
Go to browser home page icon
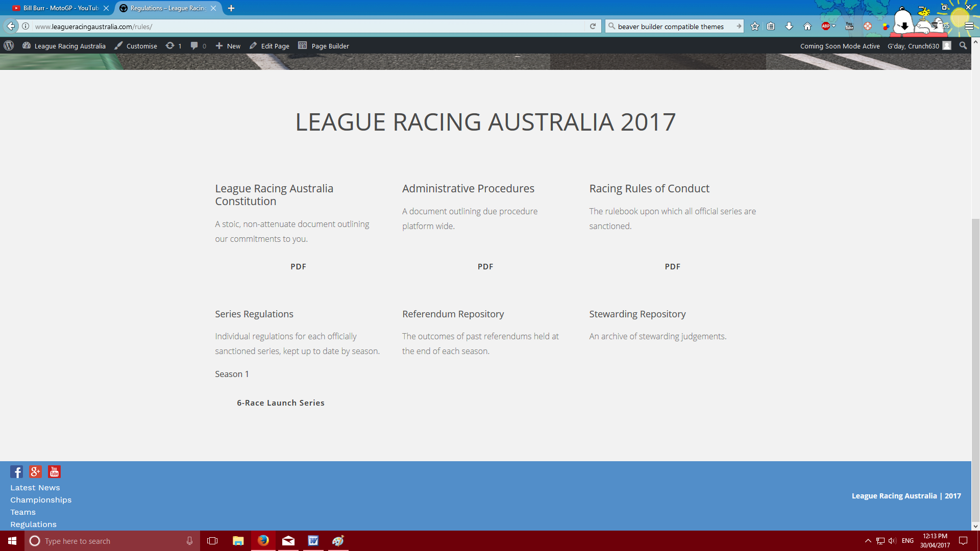pyautogui.click(x=807, y=27)
